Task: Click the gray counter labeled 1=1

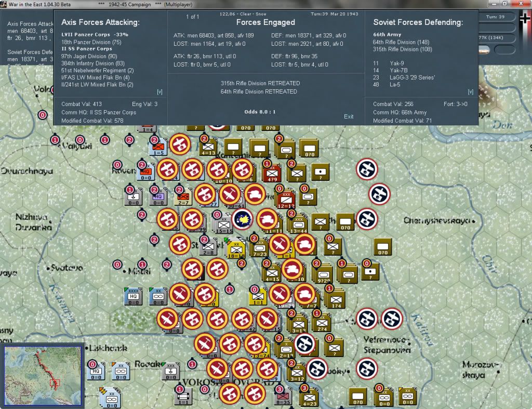Action: 183,396
